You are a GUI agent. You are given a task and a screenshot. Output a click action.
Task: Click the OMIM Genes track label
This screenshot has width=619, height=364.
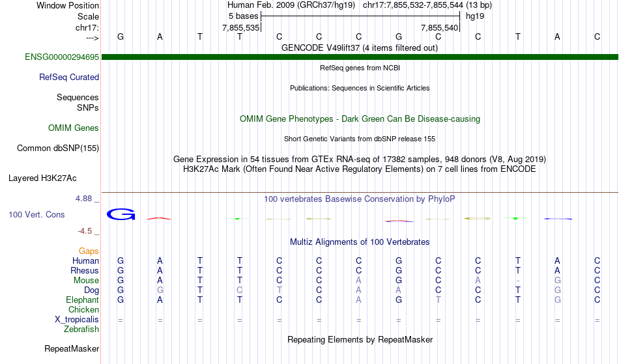coord(73,128)
